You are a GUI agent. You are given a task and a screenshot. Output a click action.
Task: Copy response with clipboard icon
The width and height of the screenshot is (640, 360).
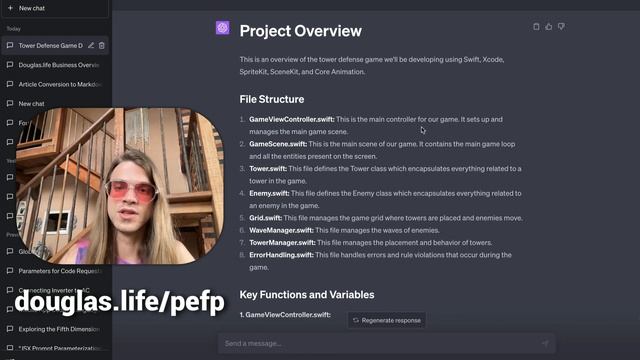point(536,27)
